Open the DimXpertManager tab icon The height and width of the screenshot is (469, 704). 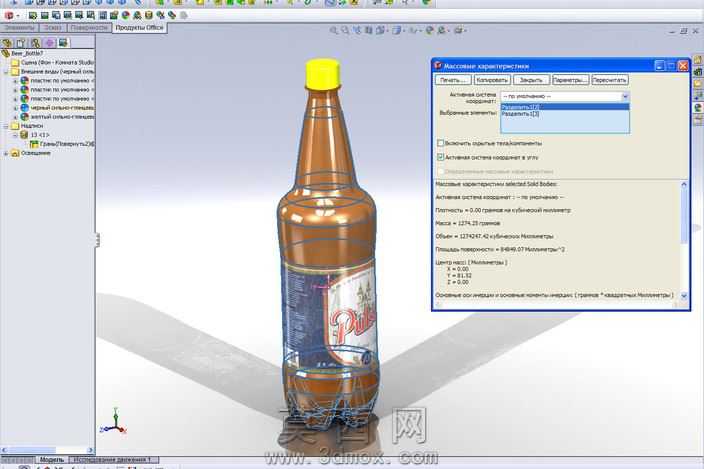pyautogui.click(x=49, y=43)
